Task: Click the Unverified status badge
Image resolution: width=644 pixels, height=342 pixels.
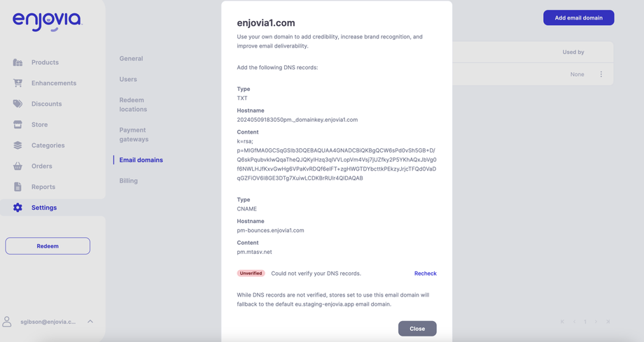Action: pyautogui.click(x=251, y=273)
